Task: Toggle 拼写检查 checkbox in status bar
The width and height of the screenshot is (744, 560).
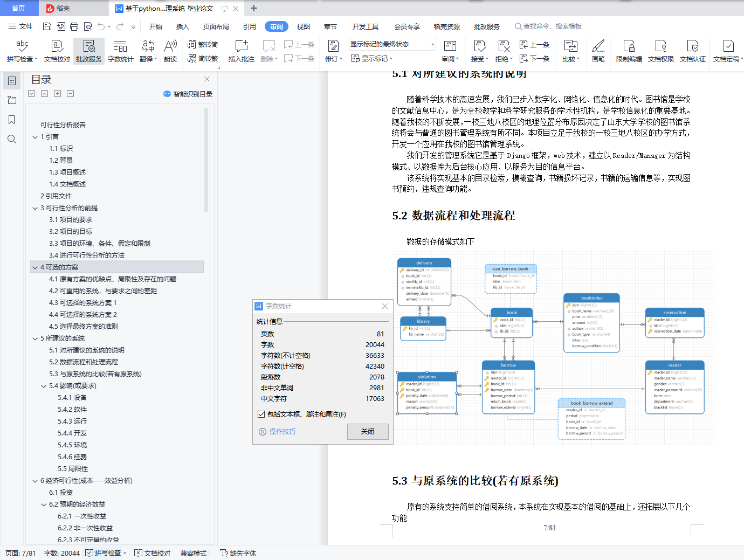Action: tap(89, 553)
